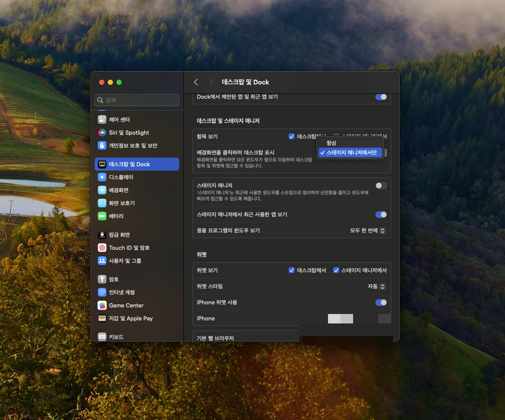The height and width of the screenshot is (420, 505).
Task: Open Touch ID 및 암호 fingerprint icon
Action: coord(102,248)
